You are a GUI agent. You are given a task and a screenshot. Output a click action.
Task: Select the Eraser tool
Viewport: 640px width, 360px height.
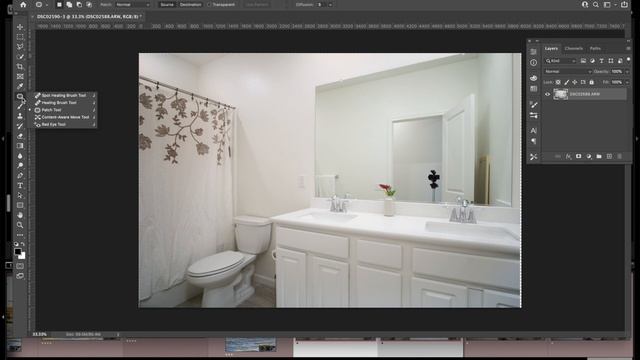[x=20, y=136]
